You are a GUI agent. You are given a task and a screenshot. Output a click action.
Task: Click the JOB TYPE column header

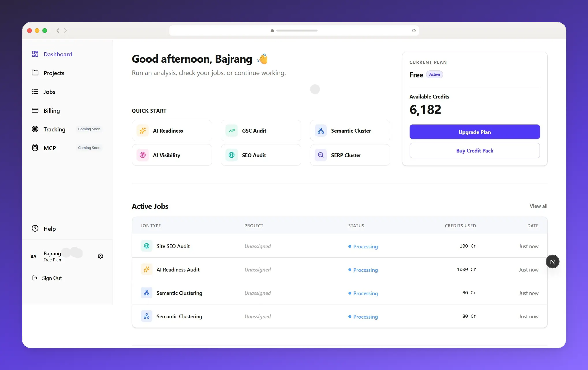point(151,226)
